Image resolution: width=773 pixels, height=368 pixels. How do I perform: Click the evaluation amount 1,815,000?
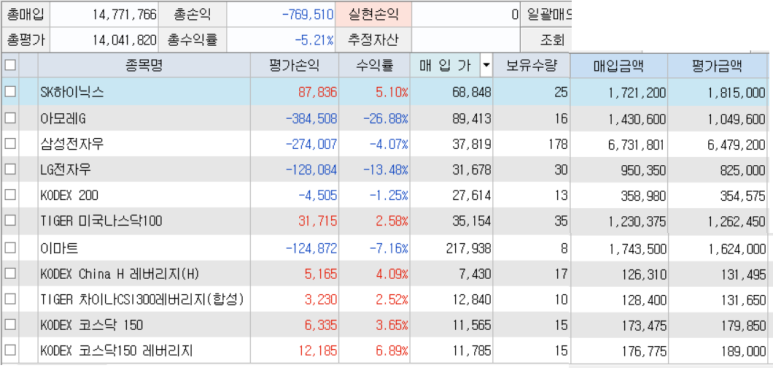737,92
